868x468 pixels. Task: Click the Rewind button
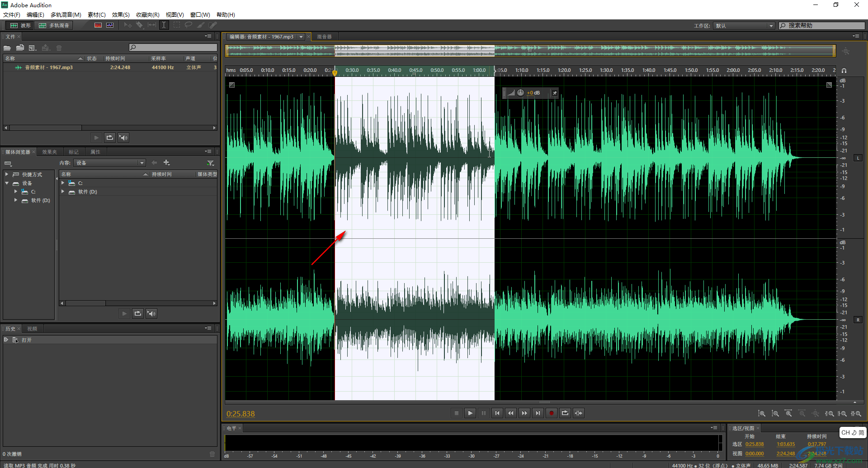click(511, 413)
